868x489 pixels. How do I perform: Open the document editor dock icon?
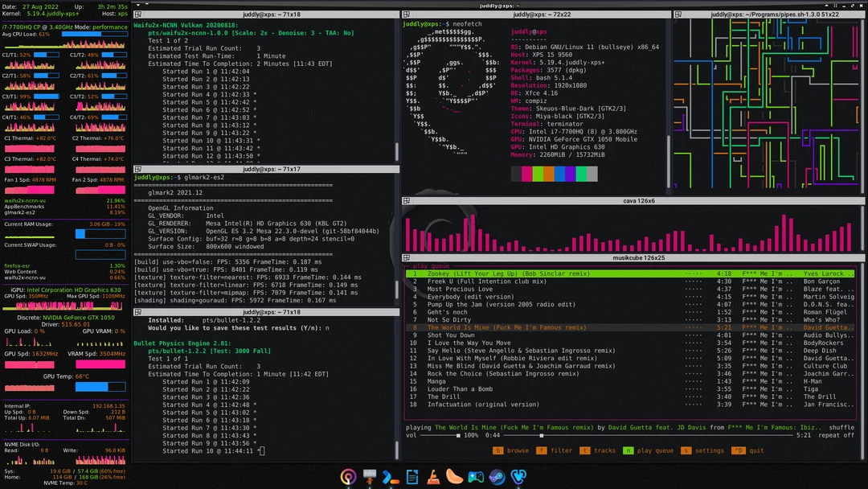coord(412,476)
